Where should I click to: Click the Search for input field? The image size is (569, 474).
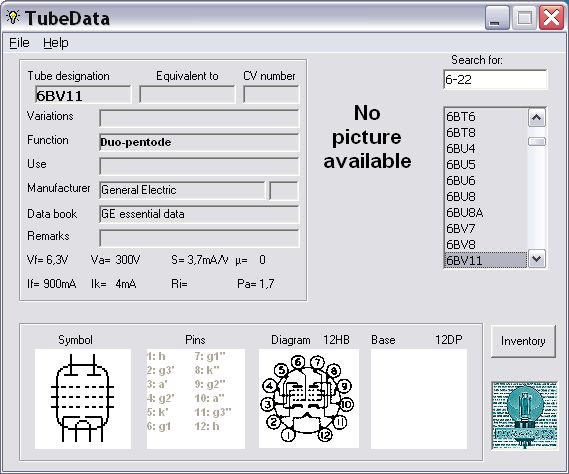495,79
